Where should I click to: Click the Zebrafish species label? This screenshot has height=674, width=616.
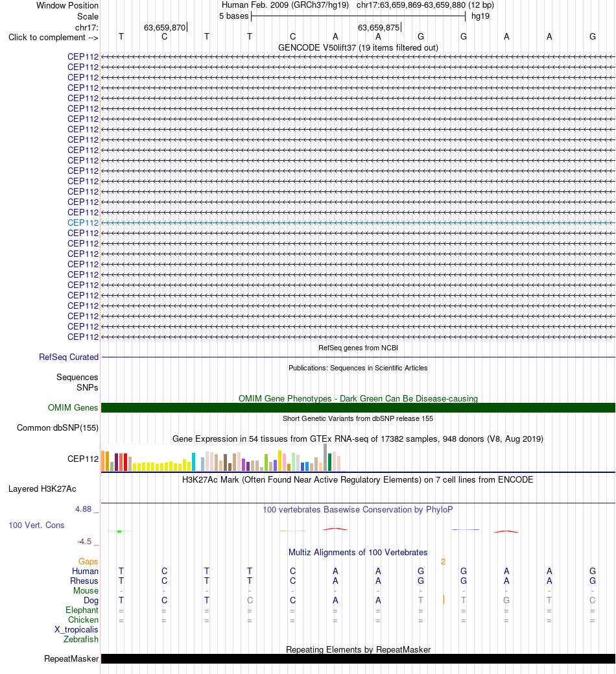[81, 639]
